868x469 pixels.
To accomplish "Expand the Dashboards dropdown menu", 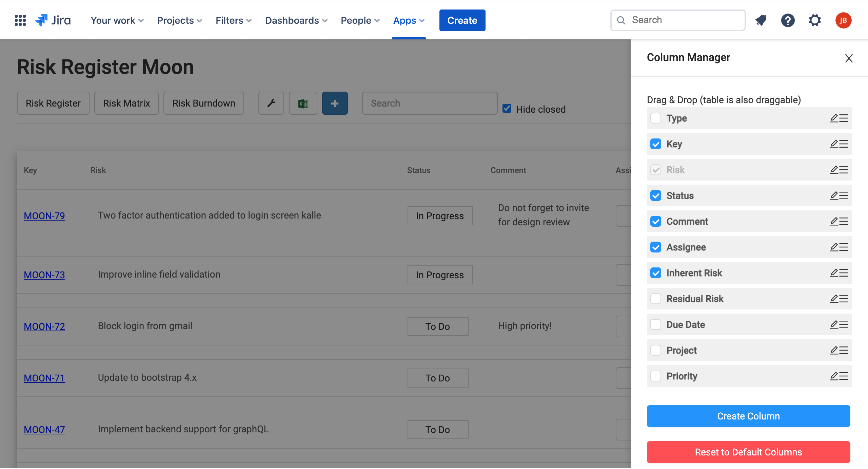I will pos(296,20).
